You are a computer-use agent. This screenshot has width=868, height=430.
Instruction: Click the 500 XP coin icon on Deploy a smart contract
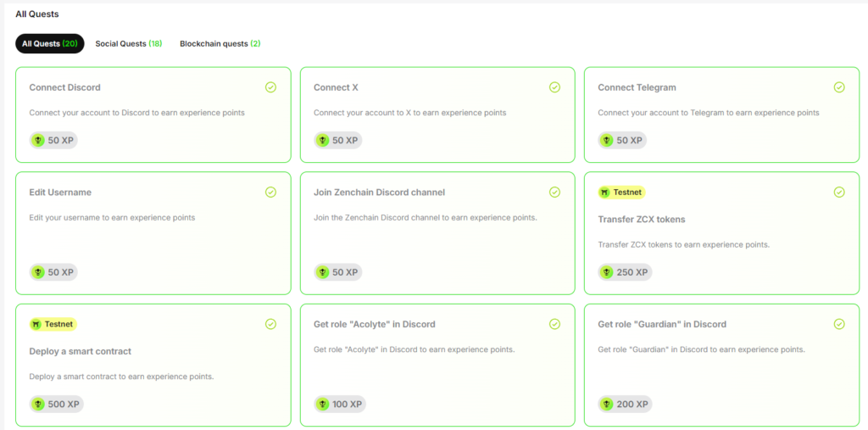tap(38, 405)
